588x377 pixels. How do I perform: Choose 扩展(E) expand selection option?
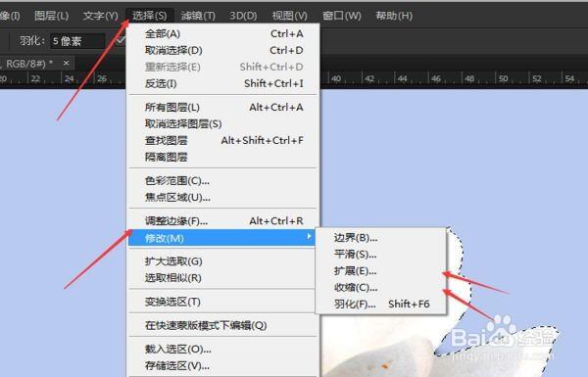click(381, 270)
